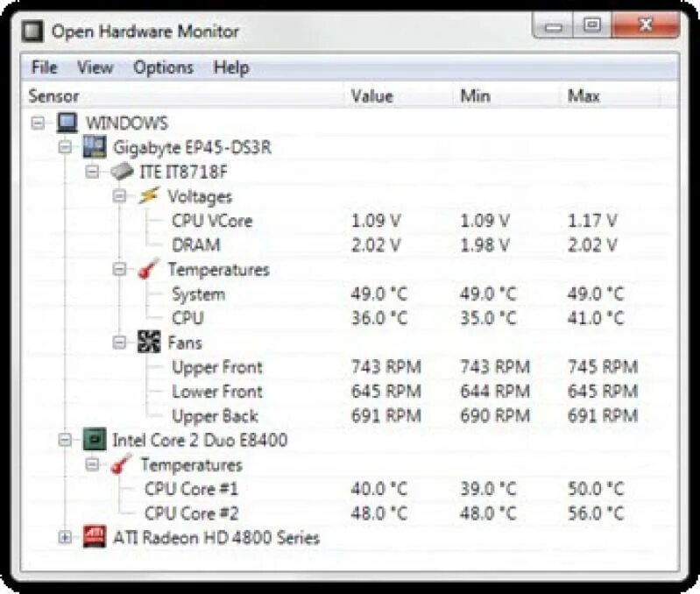
Task: Minimize the Open Hardware Monitor window
Action: pyautogui.click(x=553, y=26)
